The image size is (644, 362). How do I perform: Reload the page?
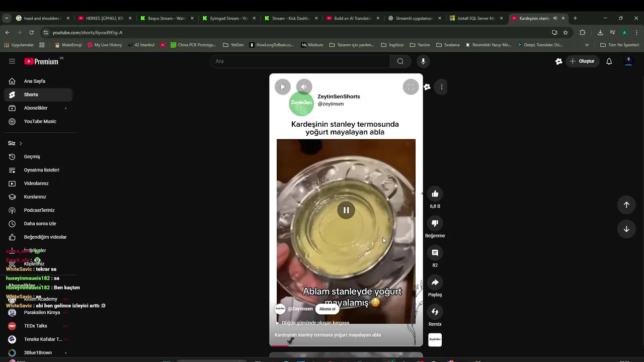click(31, 32)
